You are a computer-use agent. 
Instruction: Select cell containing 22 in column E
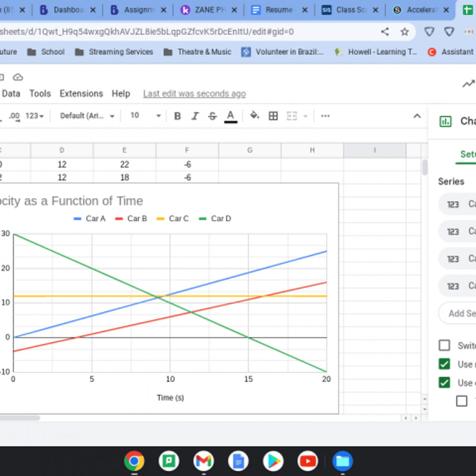point(124,165)
